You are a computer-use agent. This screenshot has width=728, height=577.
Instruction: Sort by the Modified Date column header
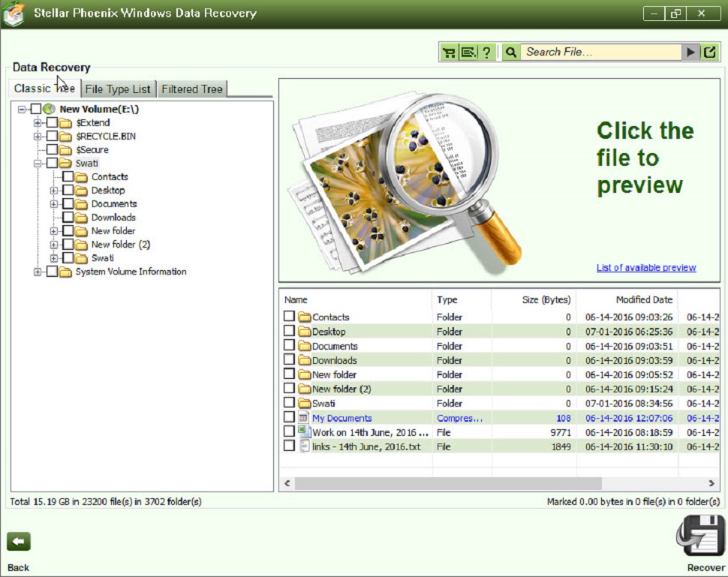coord(627,300)
